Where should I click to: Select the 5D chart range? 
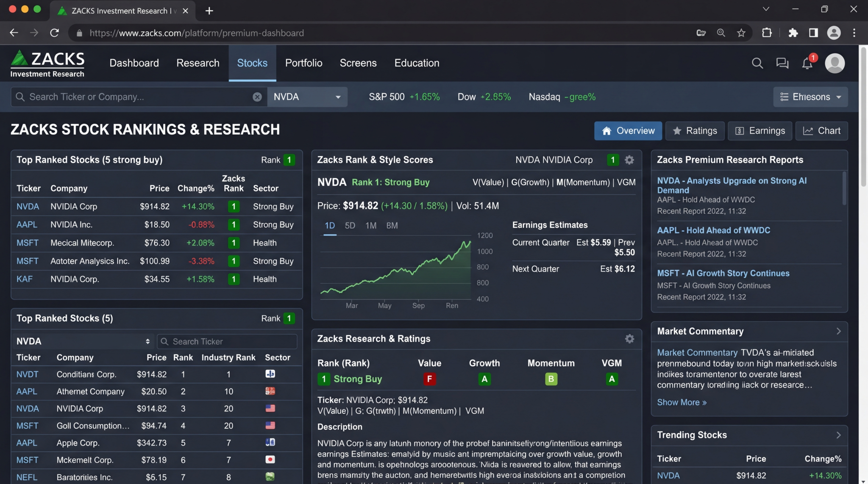click(x=350, y=226)
